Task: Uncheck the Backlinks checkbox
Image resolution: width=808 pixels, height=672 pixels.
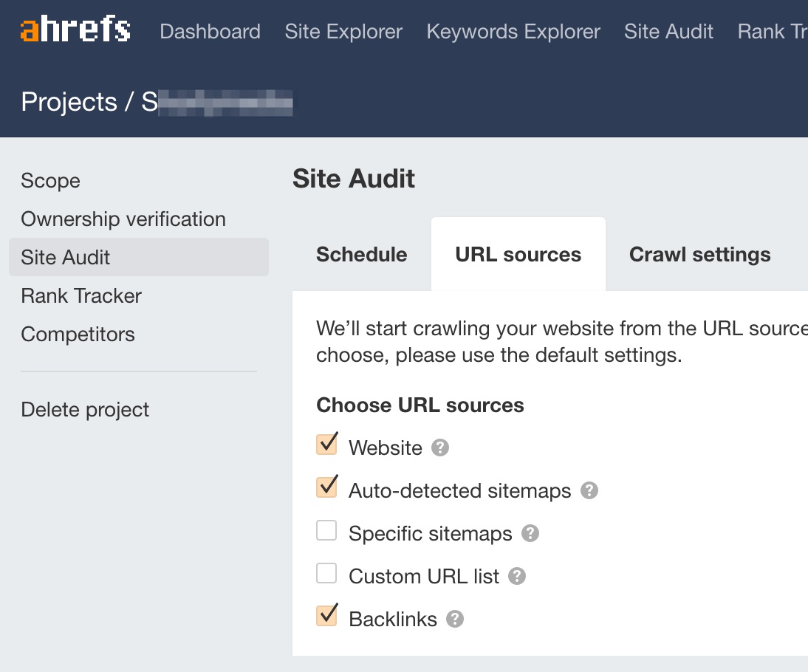Action: coord(326,616)
